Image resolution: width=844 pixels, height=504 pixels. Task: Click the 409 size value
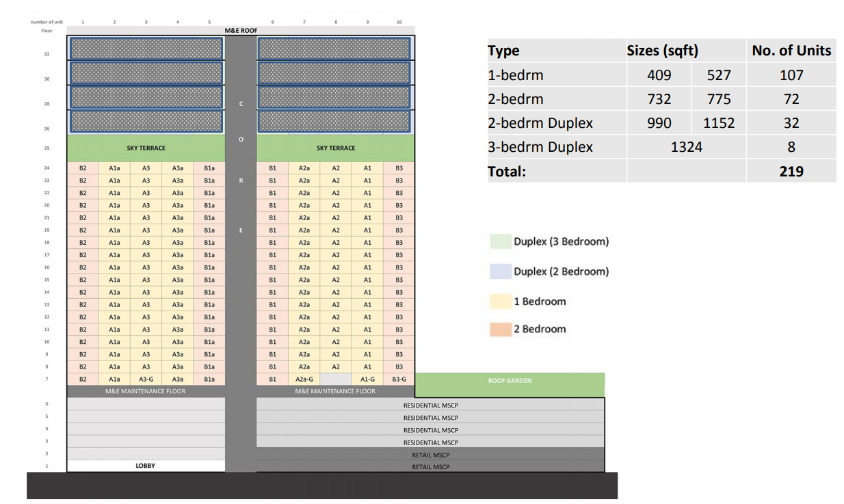click(659, 75)
